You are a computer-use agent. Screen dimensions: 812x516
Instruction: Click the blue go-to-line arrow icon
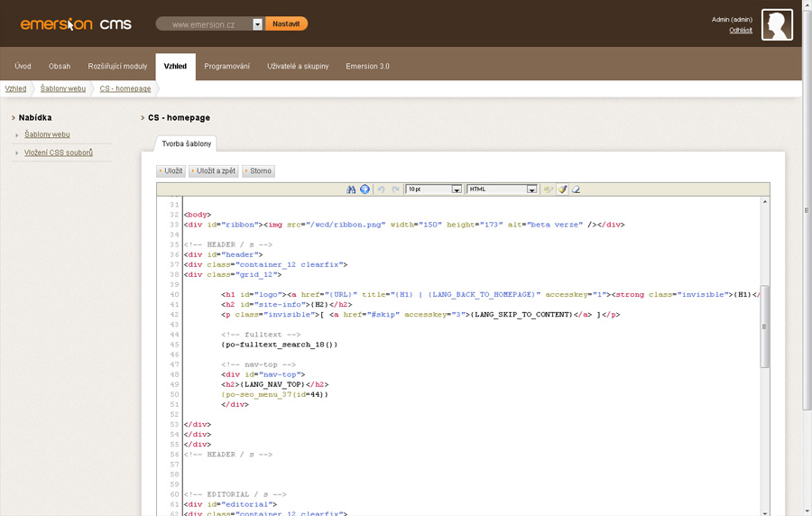[x=364, y=189]
